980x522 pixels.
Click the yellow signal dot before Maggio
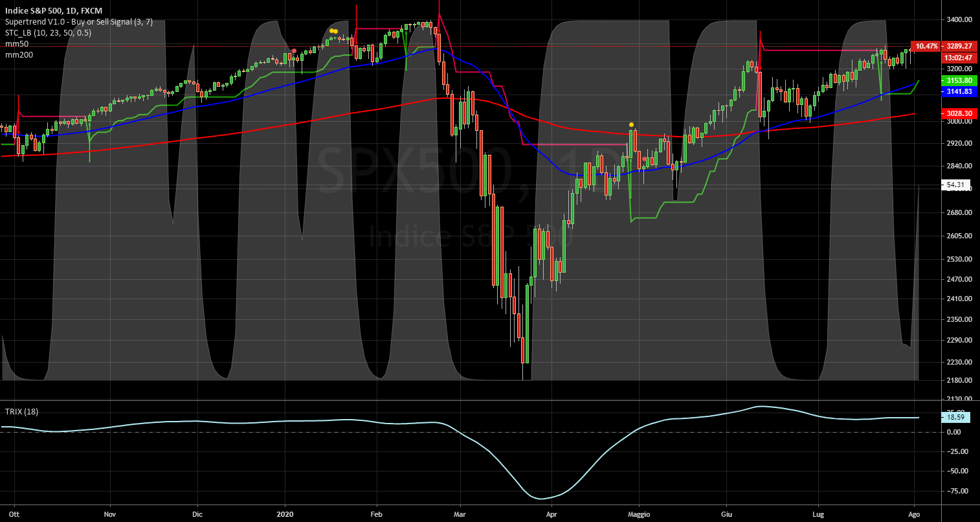pos(631,124)
